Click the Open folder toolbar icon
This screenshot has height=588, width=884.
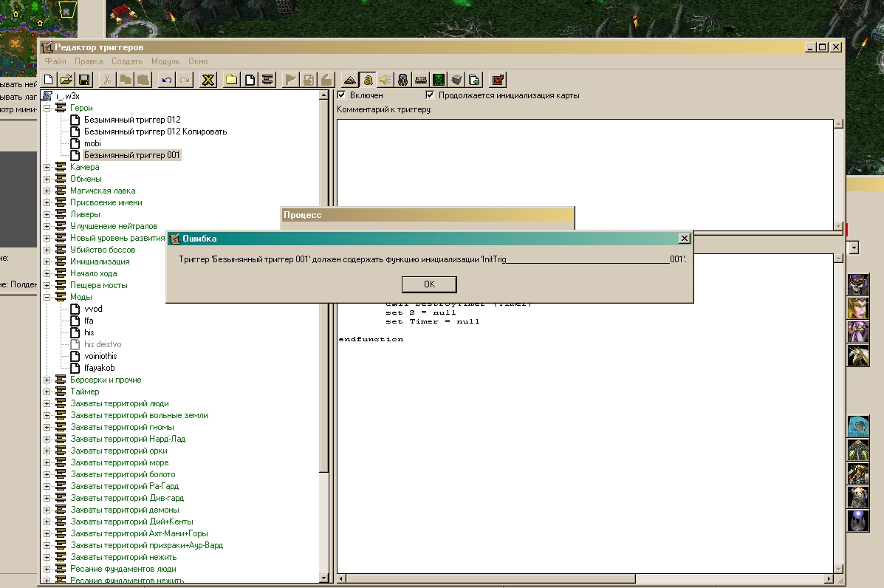point(66,80)
